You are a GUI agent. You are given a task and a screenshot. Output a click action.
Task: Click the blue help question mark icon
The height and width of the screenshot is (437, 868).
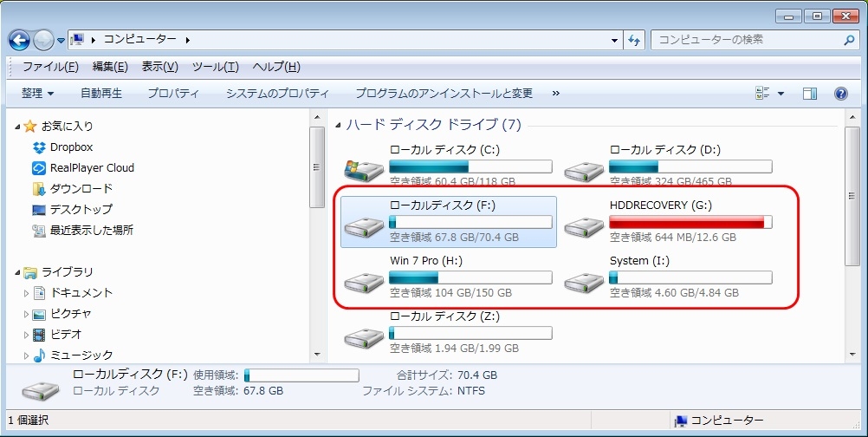[841, 94]
